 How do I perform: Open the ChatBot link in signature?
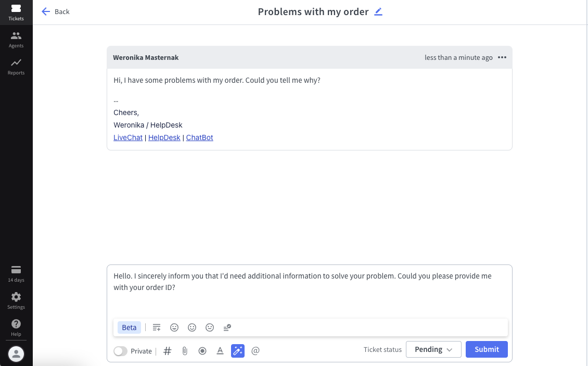[199, 137]
